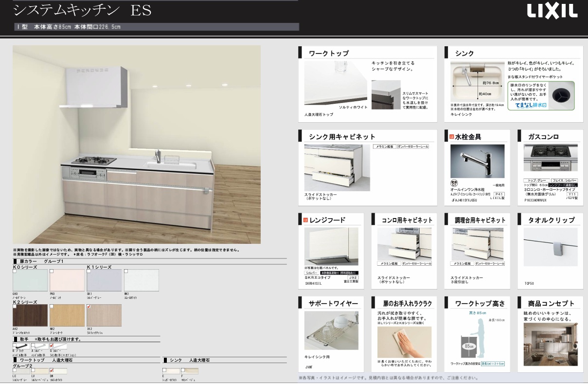Image resolution: width=588 pixels, height=385 pixels.
Task: Tick the GK0 door color checkbox
Action: coord(15,271)
